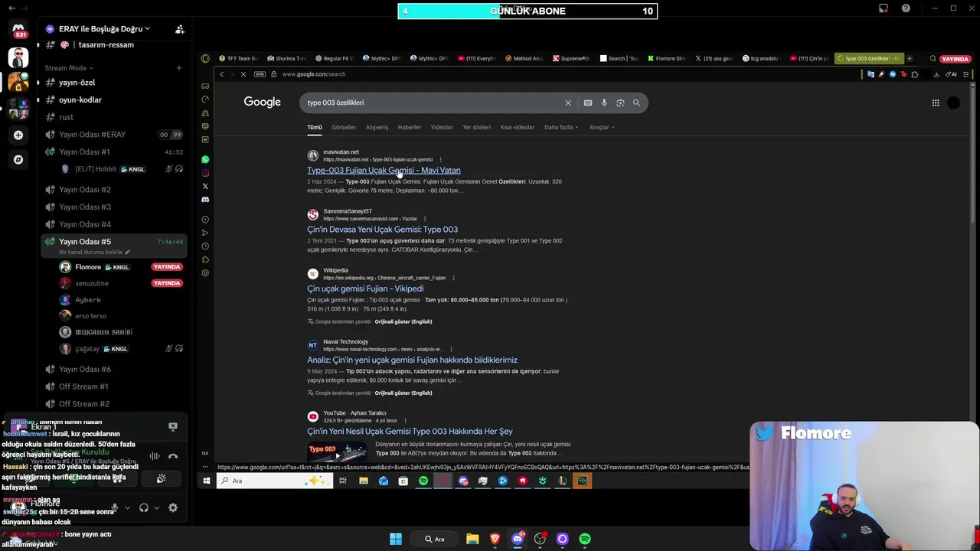The height and width of the screenshot is (551, 980).
Task: Open the rust text channel
Action: pyautogui.click(x=66, y=117)
